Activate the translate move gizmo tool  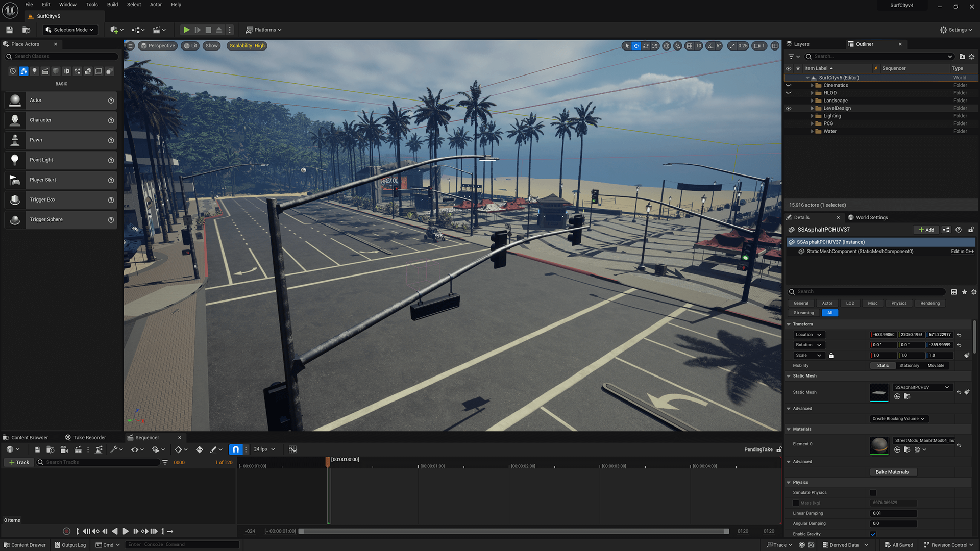(x=636, y=46)
